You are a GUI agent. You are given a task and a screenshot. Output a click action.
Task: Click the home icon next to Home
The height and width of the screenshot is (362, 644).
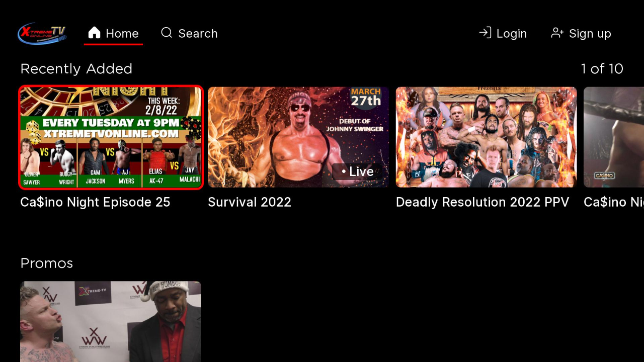coord(95,33)
